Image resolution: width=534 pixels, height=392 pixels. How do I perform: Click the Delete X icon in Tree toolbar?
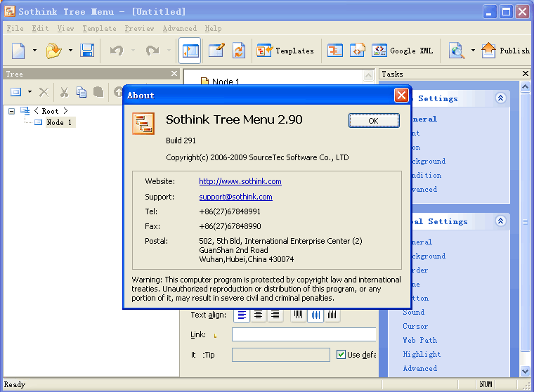point(44,92)
